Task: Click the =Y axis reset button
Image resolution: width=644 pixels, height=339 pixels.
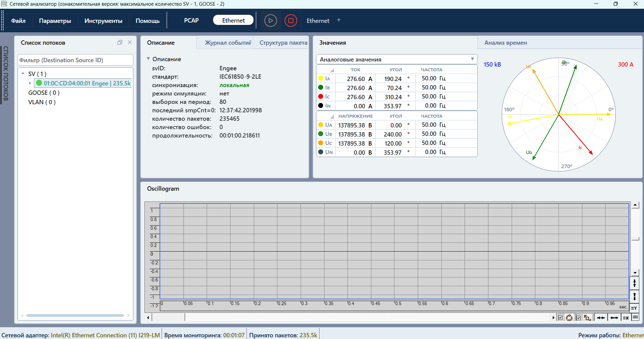Action: pyautogui.click(x=634, y=308)
